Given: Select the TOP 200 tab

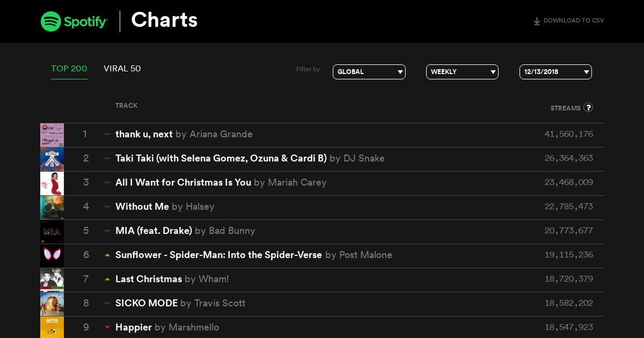Looking at the screenshot, I should (x=69, y=69).
